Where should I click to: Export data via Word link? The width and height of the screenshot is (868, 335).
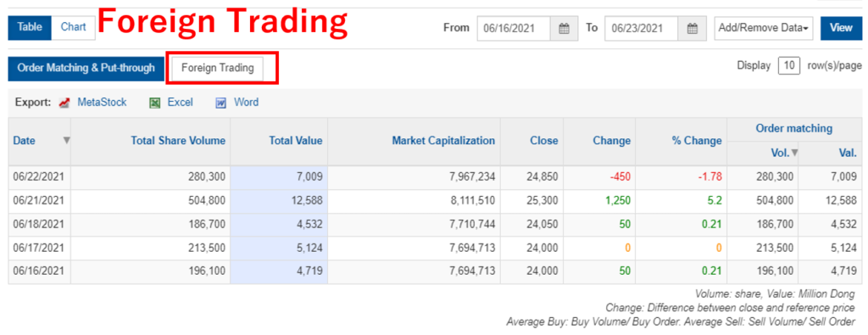(247, 103)
